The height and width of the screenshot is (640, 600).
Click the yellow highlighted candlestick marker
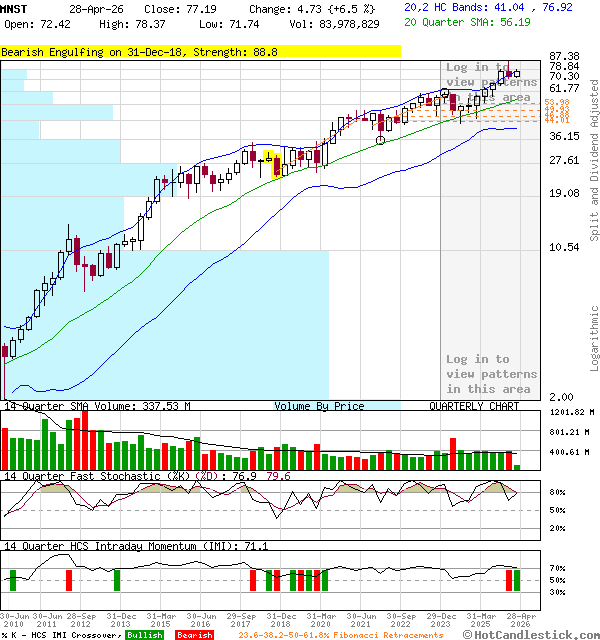pyautogui.click(x=268, y=157)
